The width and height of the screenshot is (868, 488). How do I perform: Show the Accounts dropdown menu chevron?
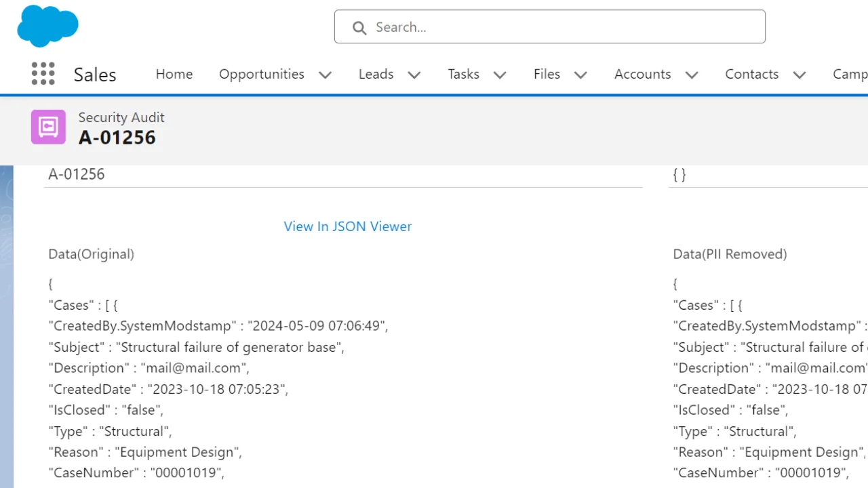(x=692, y=75)
